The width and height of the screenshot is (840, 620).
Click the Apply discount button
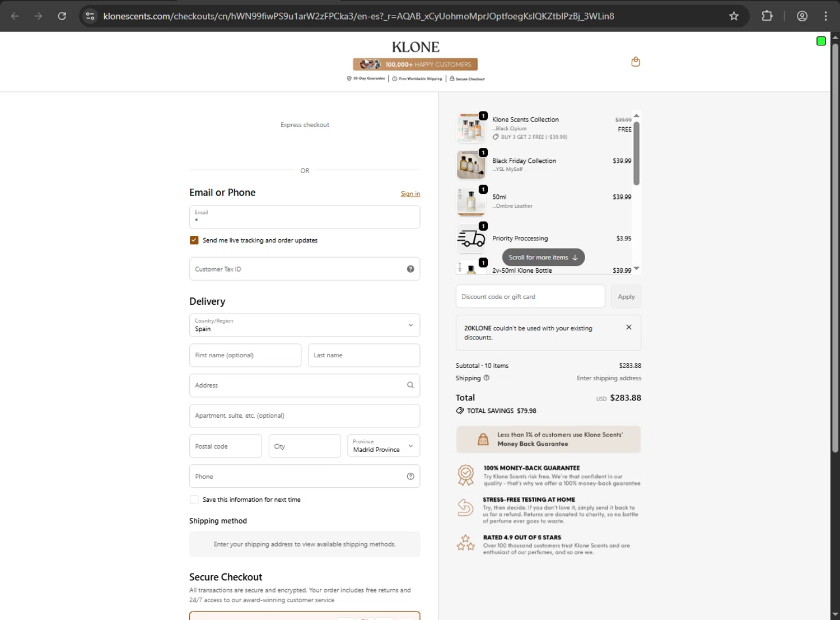(626, 297)
